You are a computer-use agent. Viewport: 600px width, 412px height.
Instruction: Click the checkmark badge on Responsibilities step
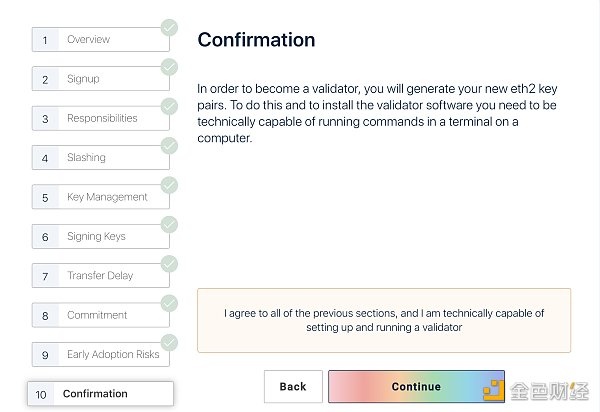click(x=169, y=106)
